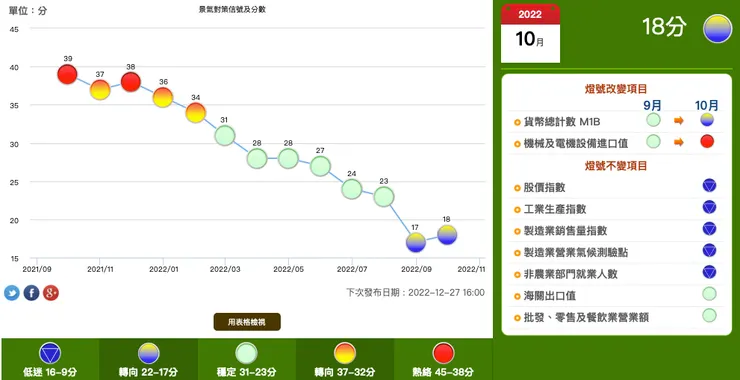Click the 股價指數 indicator label

click(544, 187)
